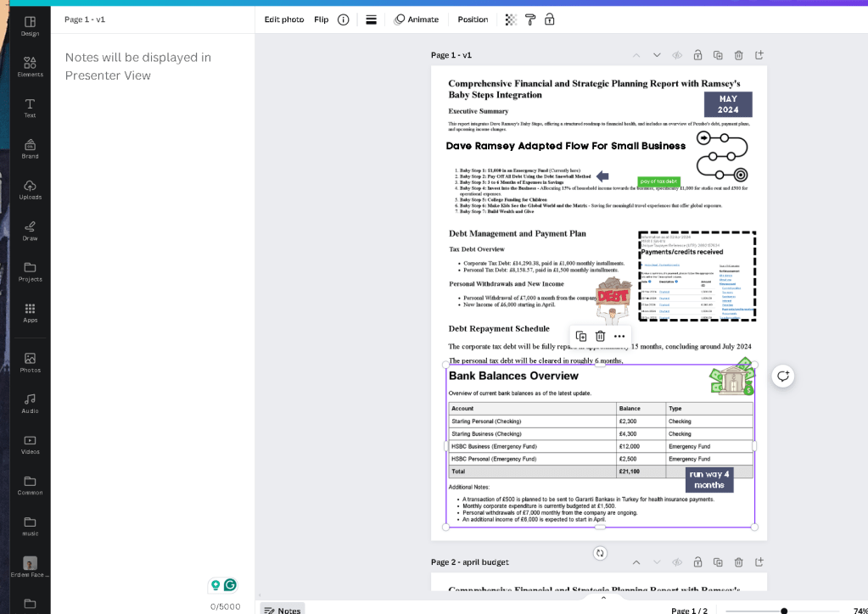Open the transparency checkerboard icon
The height and width of the screenshot is (614, 868).
point(511,20)
